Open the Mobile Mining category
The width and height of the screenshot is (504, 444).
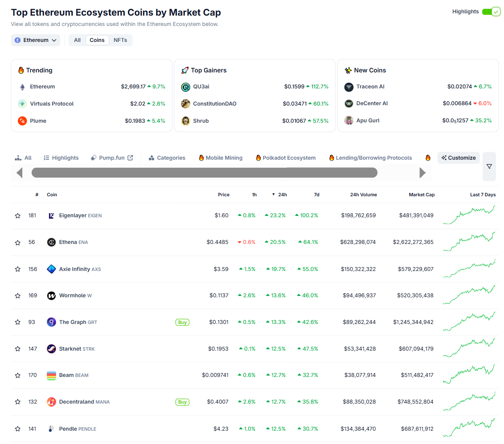click(x=221, y=158)
